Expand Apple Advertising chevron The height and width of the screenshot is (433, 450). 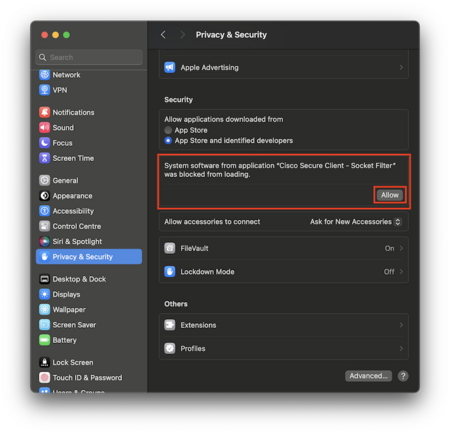[401, 67]
